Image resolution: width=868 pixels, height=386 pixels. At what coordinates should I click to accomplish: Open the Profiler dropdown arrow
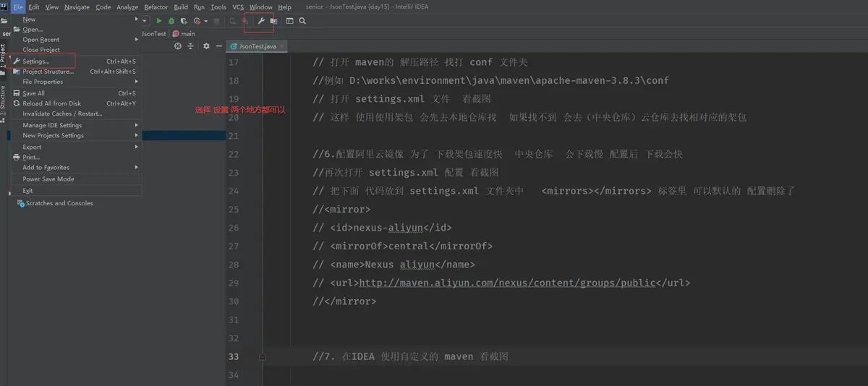point(206,21)
